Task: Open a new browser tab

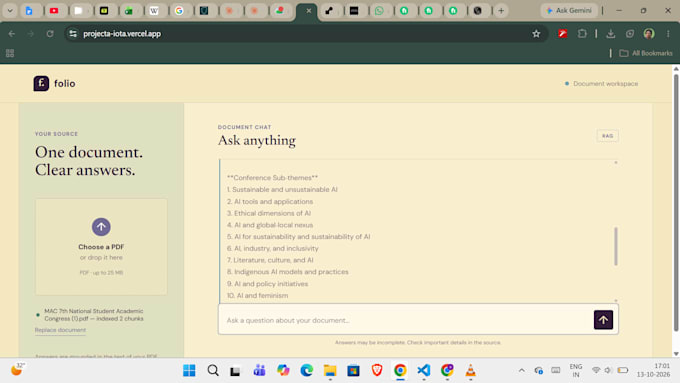Action: click(x=501, y=10)
